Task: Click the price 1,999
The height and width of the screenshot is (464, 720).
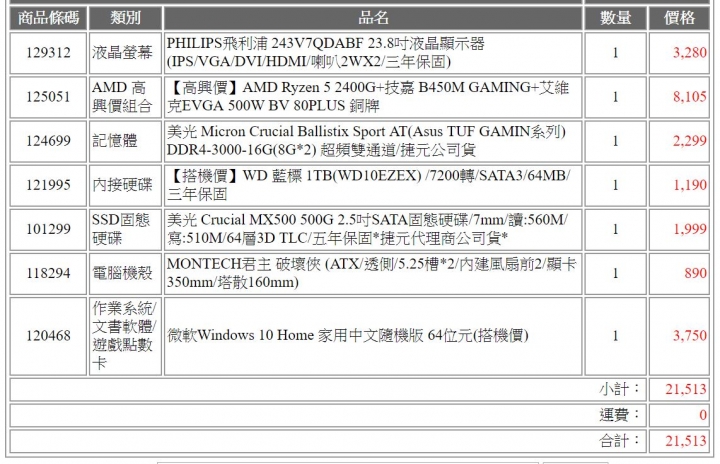Action: tap(690, 229)
